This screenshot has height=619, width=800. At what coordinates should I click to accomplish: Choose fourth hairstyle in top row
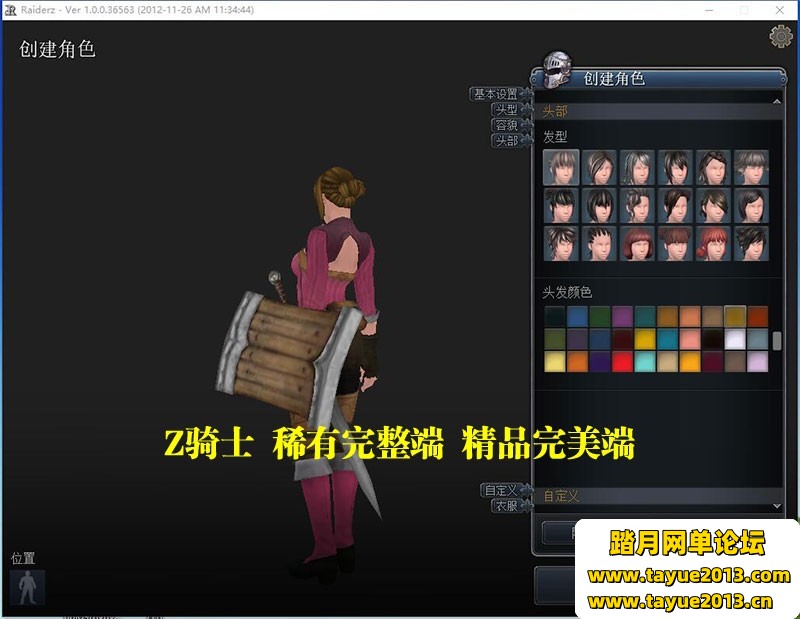tap(675, 167)
